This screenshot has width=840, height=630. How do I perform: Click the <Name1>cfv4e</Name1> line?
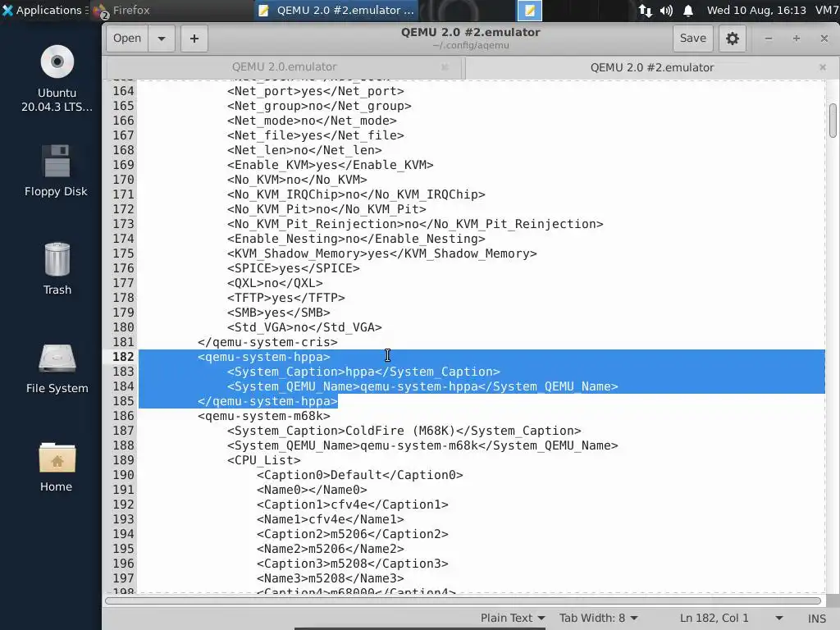pyautogui.click(x=330, y=519)
